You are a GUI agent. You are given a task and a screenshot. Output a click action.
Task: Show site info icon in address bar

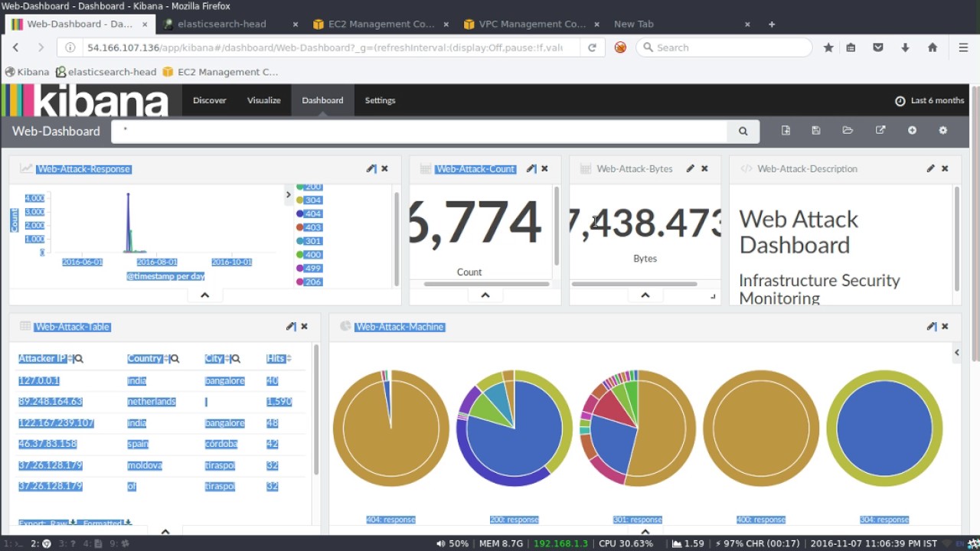pos(70,47)
